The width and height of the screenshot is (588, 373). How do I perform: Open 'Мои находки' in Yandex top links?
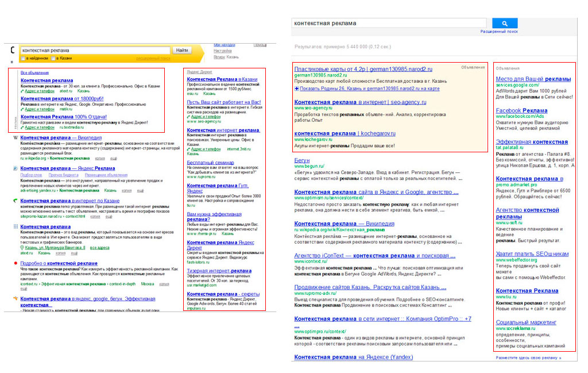pyautogui.click(x=224, y=44)
